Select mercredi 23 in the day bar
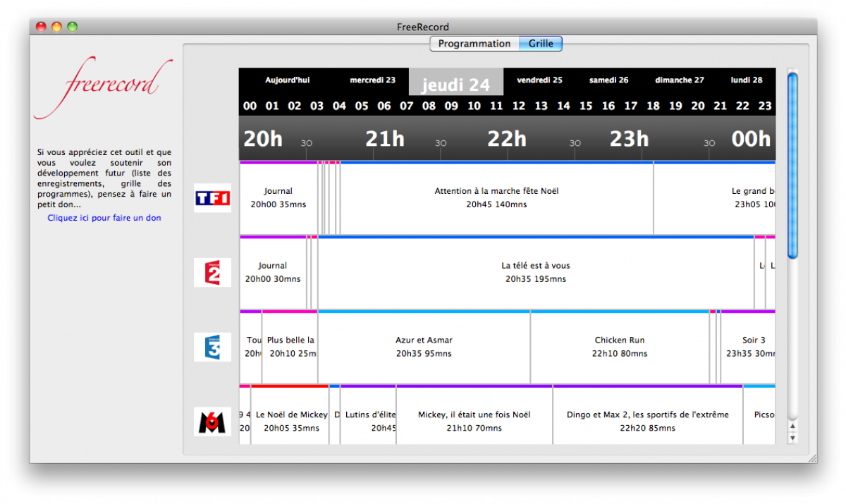The image size is (846, 504). coord(373,80)
